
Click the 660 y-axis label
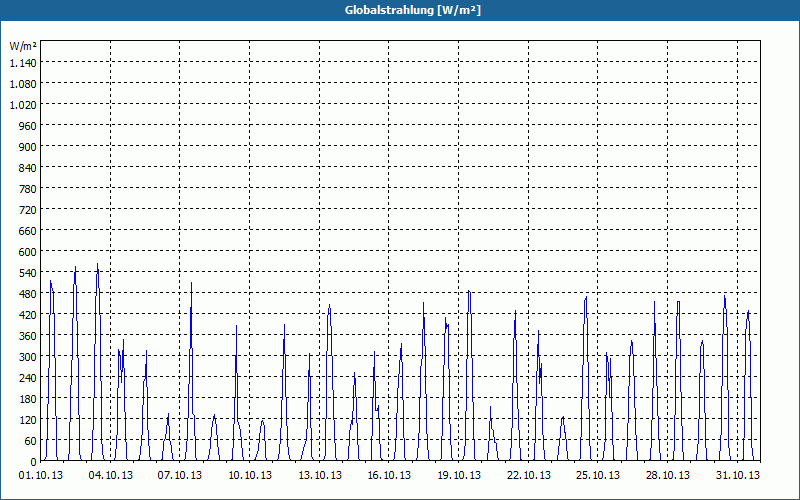(28, 231)
